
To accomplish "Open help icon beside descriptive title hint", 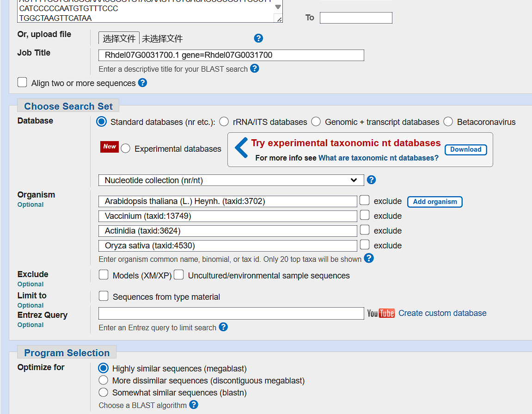I will point(255,68).
